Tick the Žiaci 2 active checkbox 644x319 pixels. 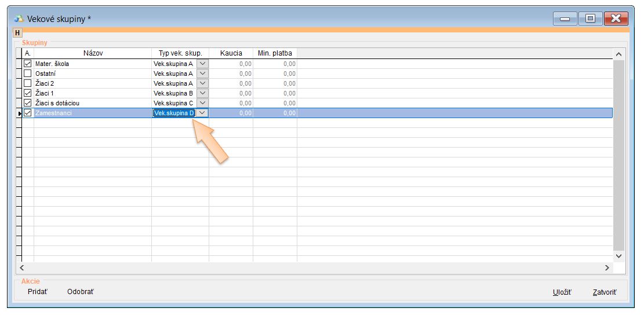27,83
